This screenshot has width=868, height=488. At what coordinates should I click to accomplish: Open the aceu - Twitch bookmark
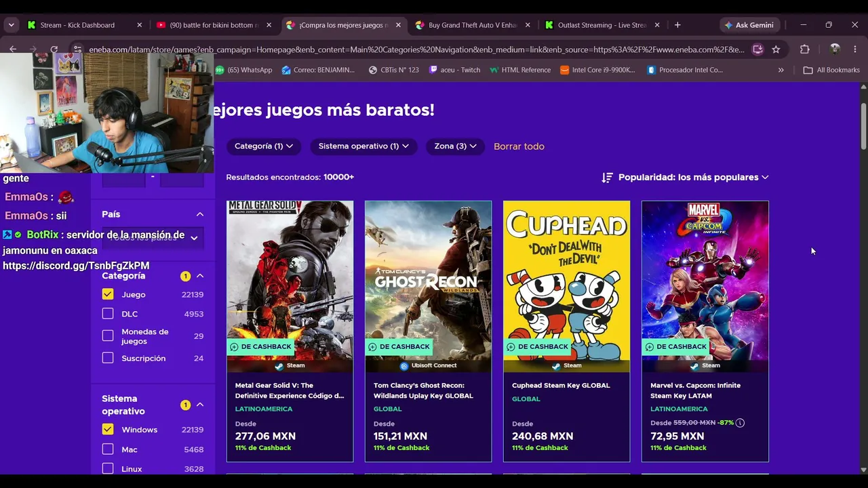(x=454, y=70)
